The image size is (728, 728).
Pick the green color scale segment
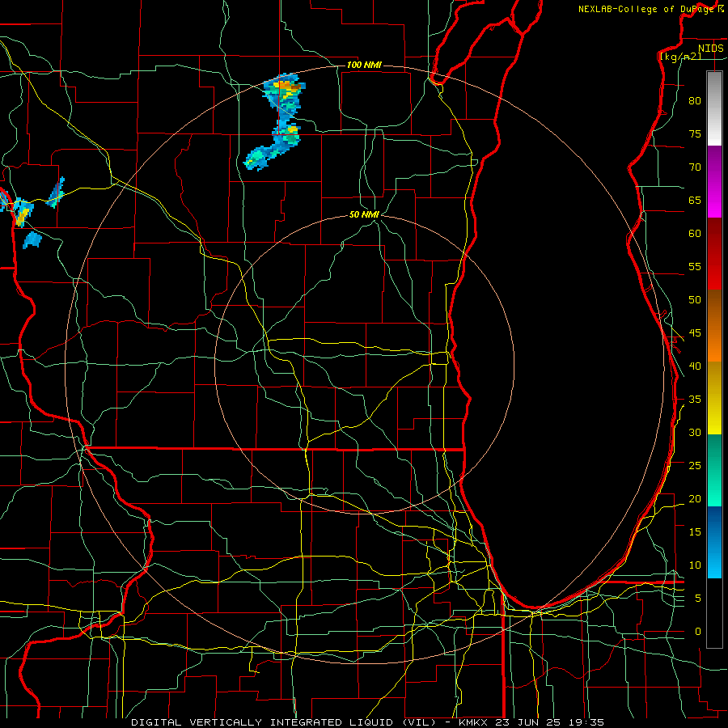click(714, 470)
